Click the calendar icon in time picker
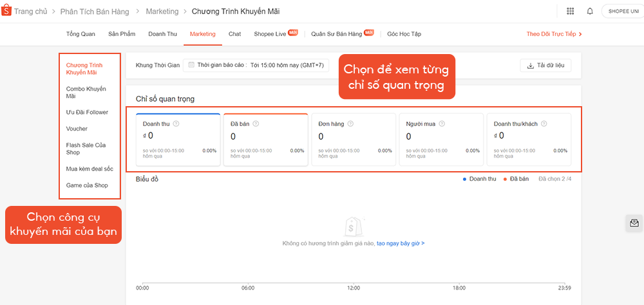 [191, 65]
